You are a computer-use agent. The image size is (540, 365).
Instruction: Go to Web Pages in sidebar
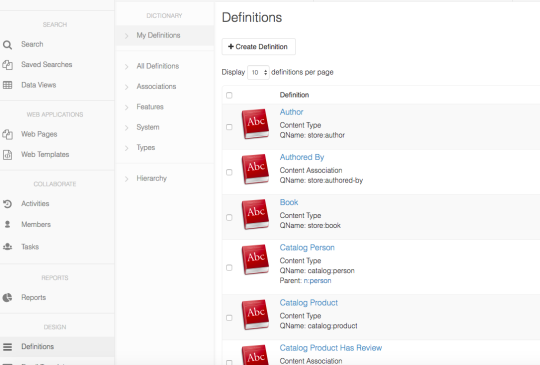(x=39, y=134)
